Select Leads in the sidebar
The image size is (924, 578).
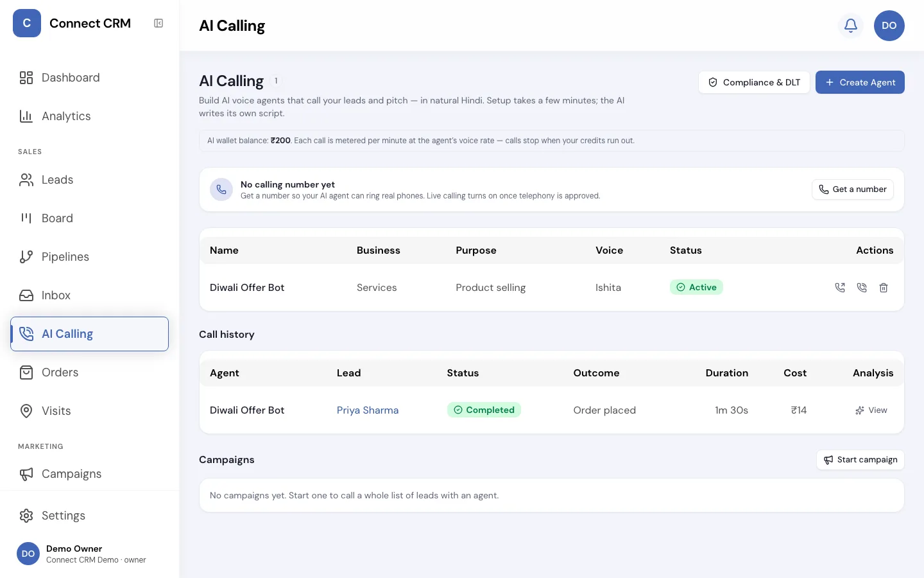click(x=90, y=180)
